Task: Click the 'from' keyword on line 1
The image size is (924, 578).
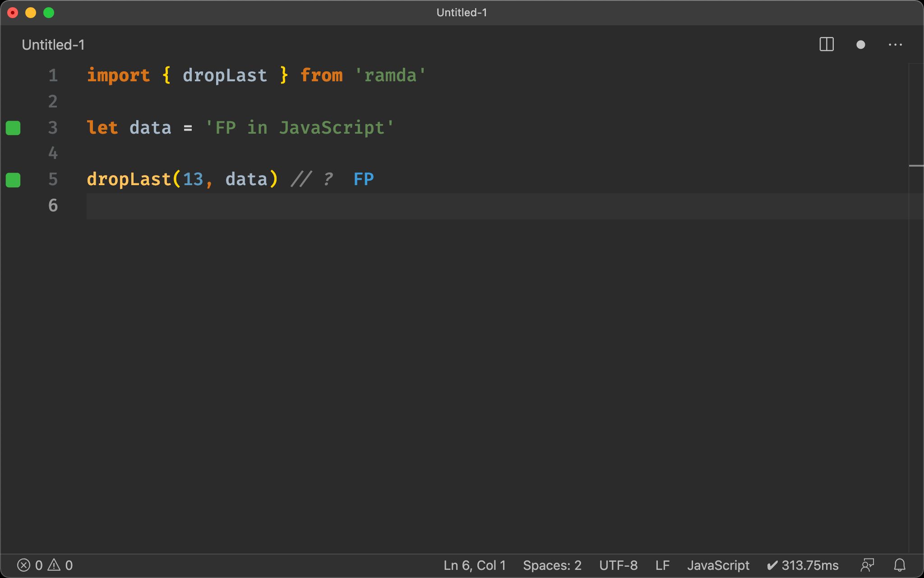Action: (x=321, y=75)
